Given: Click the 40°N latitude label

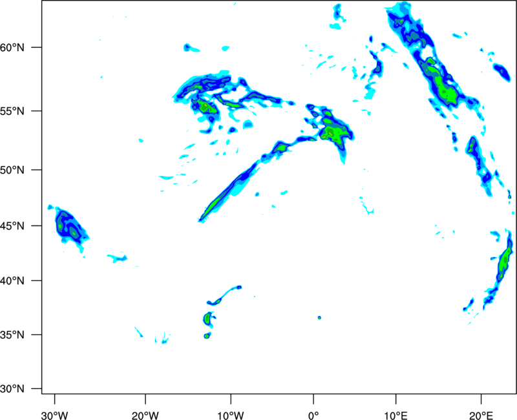Looking at the screenshot, I should (12, 280).
